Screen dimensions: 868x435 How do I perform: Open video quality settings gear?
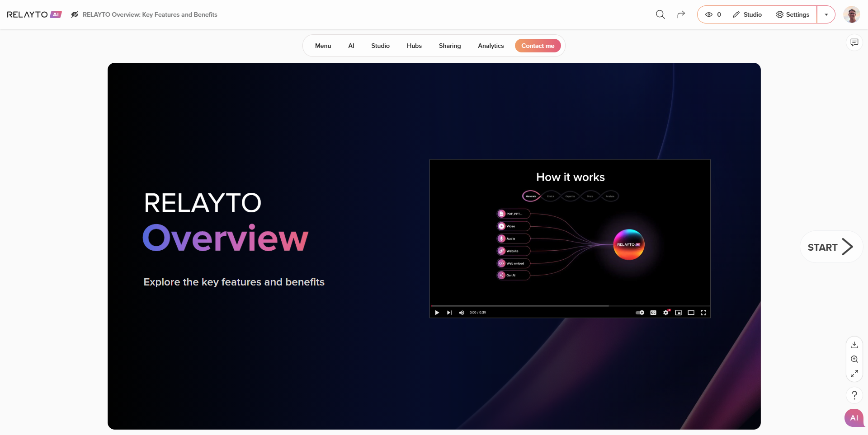666,313
